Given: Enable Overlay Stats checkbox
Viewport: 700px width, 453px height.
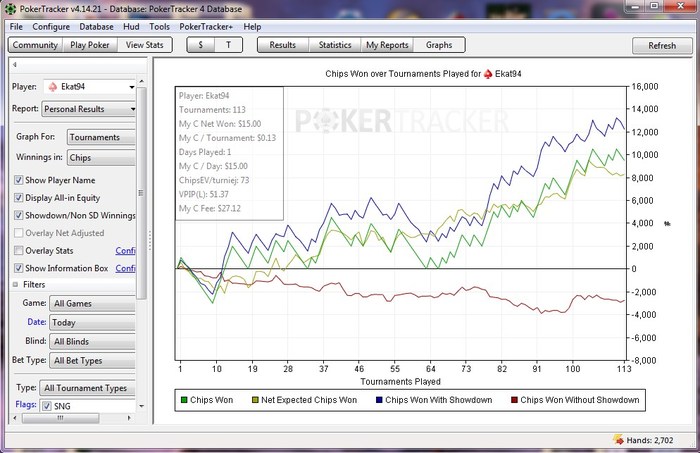Looking at the screenshot, I should click(18, 250).
